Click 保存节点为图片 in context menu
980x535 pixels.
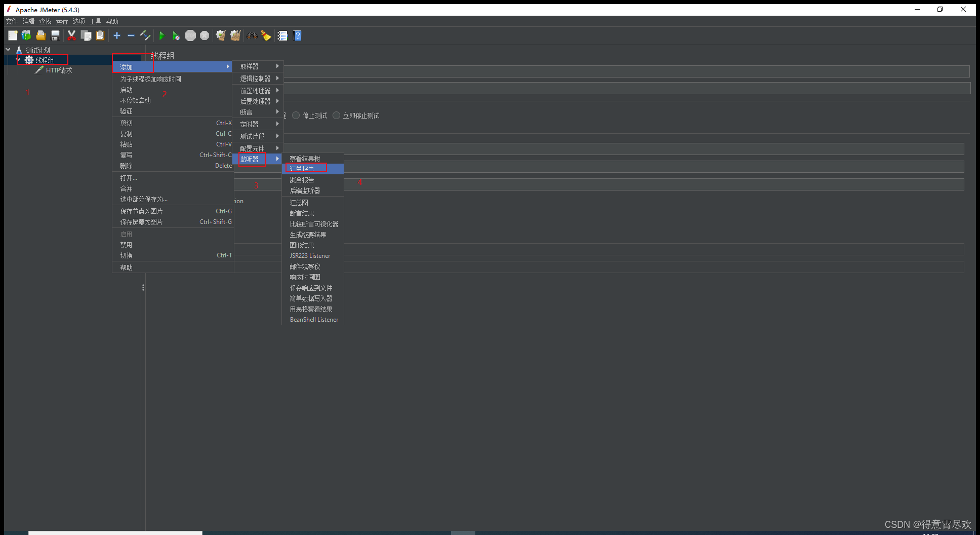pyautogui.click(x=173, y=211)
